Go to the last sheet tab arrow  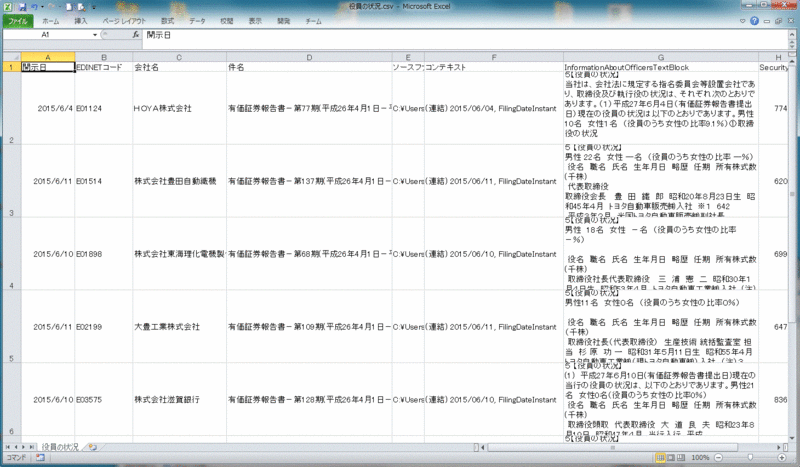[x=32, y=447]
